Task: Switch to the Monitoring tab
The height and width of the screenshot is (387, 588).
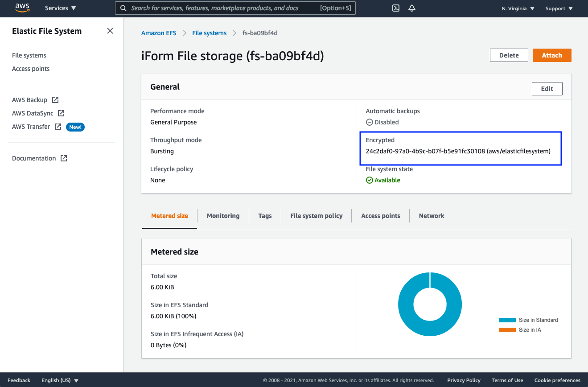Action: point(223,216)
